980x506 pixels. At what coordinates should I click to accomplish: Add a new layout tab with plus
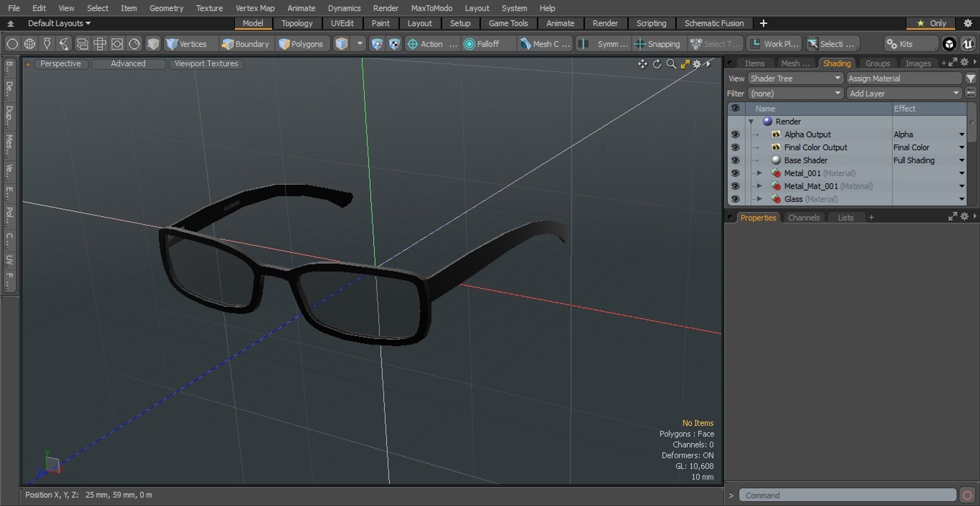(763, 23)
